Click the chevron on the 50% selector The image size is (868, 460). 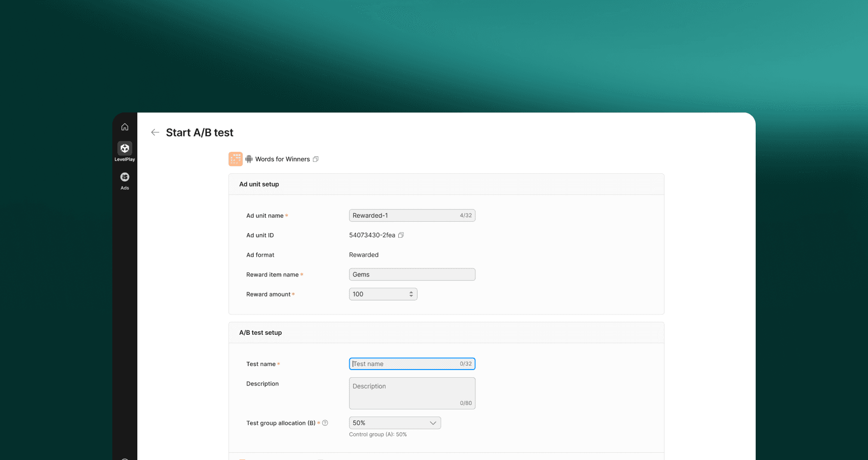(x=433, y=423)
